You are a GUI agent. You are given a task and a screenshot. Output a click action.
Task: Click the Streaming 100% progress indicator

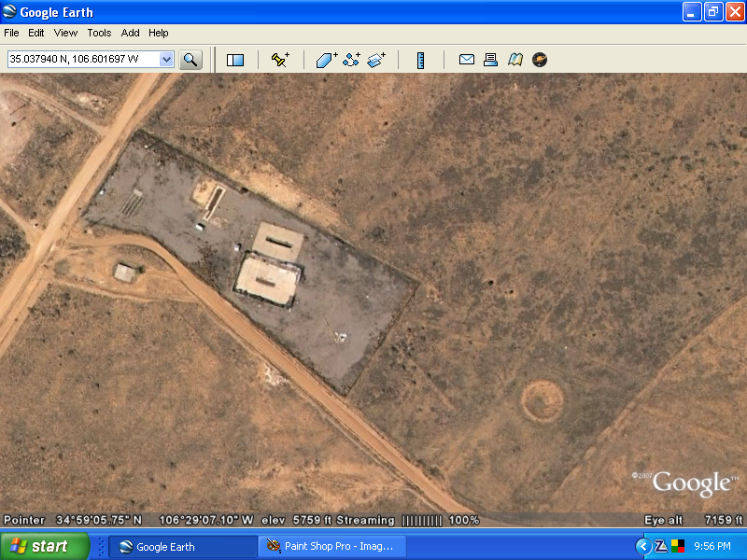pos(408,520)
